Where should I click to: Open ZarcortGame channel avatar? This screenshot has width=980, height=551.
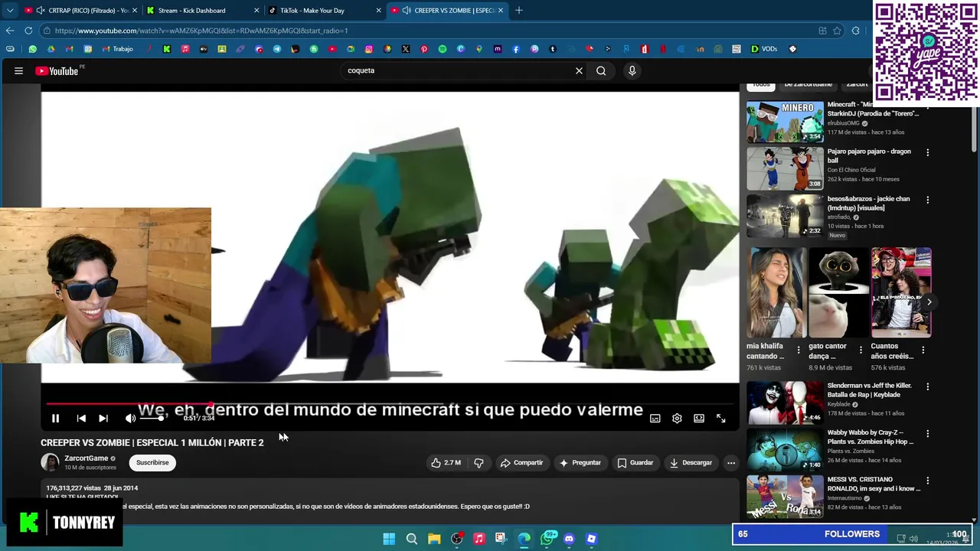(x=50, y=463)
